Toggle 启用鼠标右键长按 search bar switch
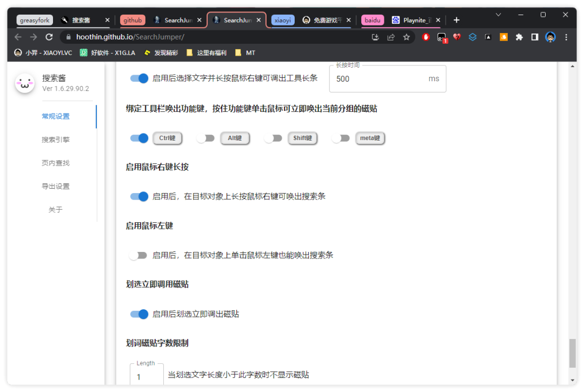The image size is (584, 392). click(x=139, y=196)
